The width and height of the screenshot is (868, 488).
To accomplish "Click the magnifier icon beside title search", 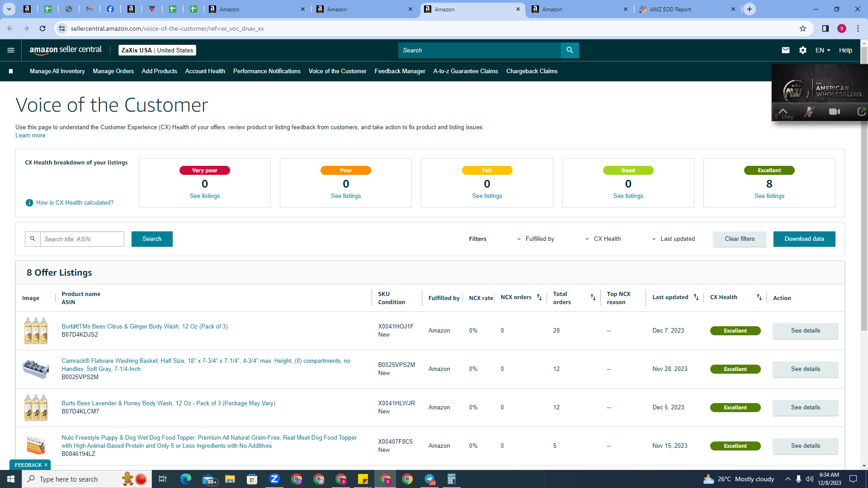I will tap(33, 239).
